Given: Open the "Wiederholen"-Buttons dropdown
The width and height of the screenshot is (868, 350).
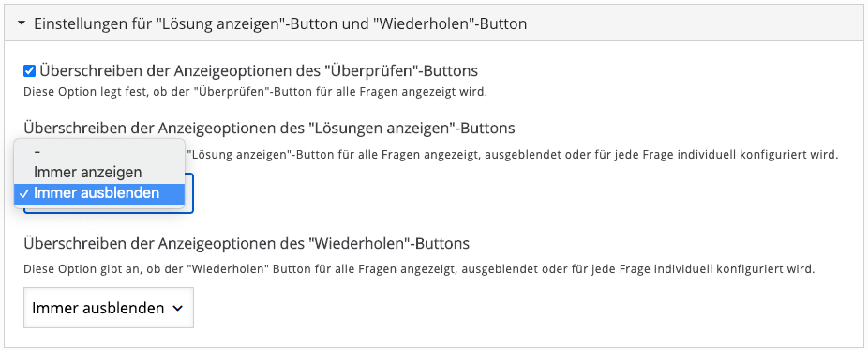Looking at the screenshot, I should click(109, 308).
